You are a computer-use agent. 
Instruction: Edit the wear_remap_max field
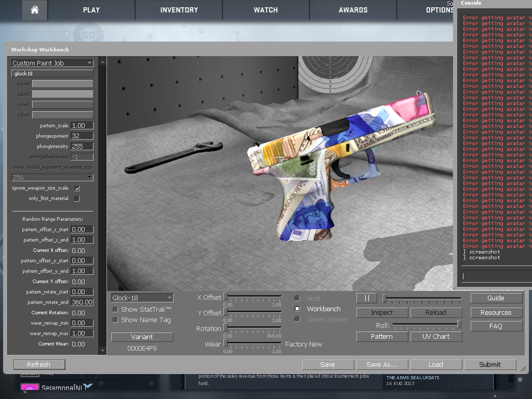tap(82, 334)
